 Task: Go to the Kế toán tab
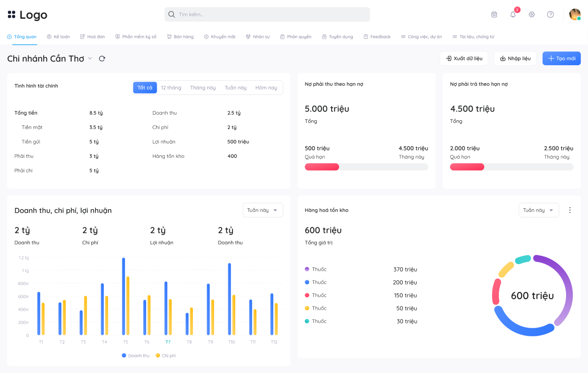click(58, 37)
